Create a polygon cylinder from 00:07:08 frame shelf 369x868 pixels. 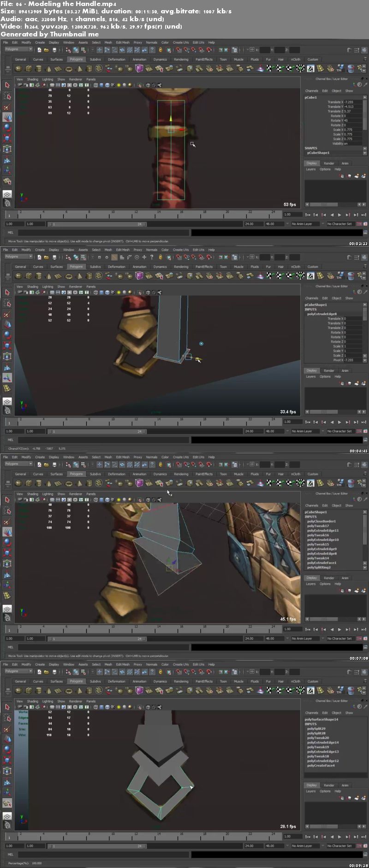pos(38,483)
